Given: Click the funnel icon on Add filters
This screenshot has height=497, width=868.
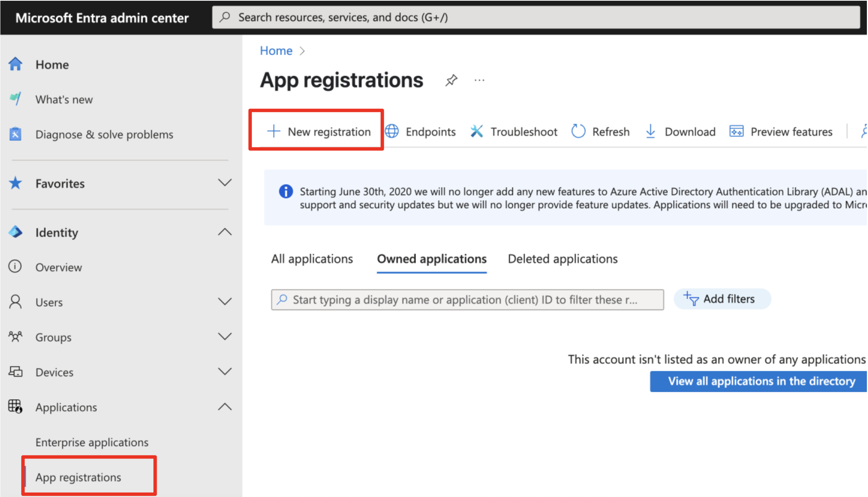Looking at the screenshot, I should [x=691, y=299].
